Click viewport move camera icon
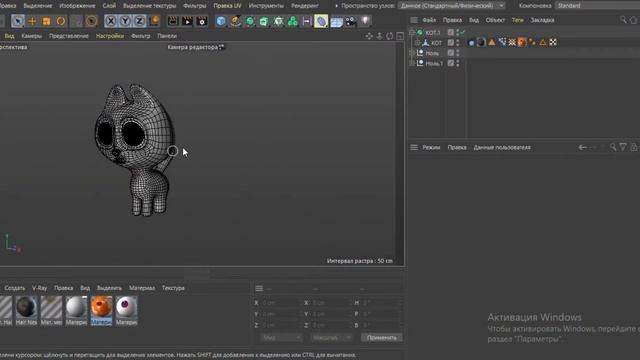Viewport: 640px width, 360px height. 369,36
